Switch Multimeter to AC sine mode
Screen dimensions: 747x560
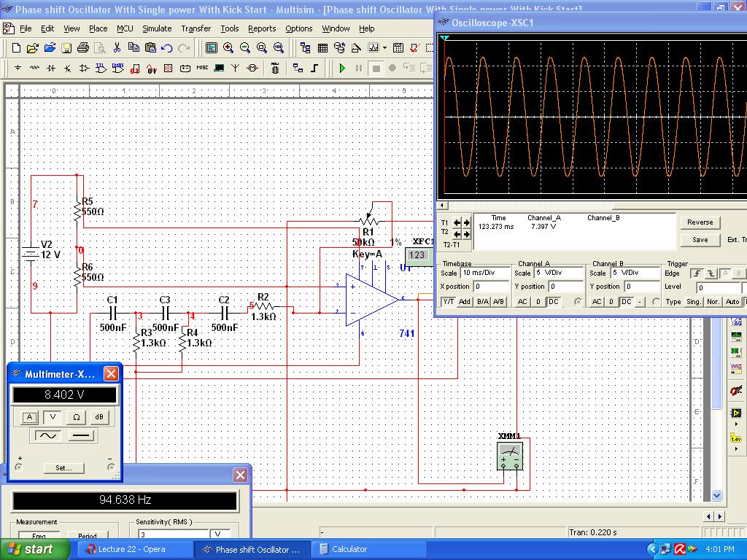[x=48, y=436]
